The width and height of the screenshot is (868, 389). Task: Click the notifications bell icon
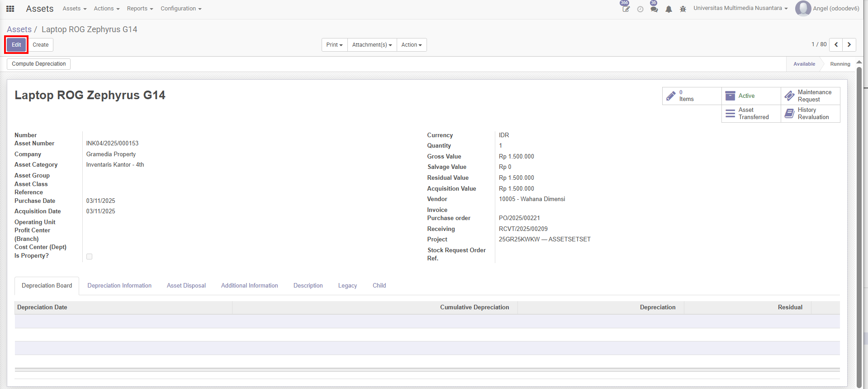point(669,9)
